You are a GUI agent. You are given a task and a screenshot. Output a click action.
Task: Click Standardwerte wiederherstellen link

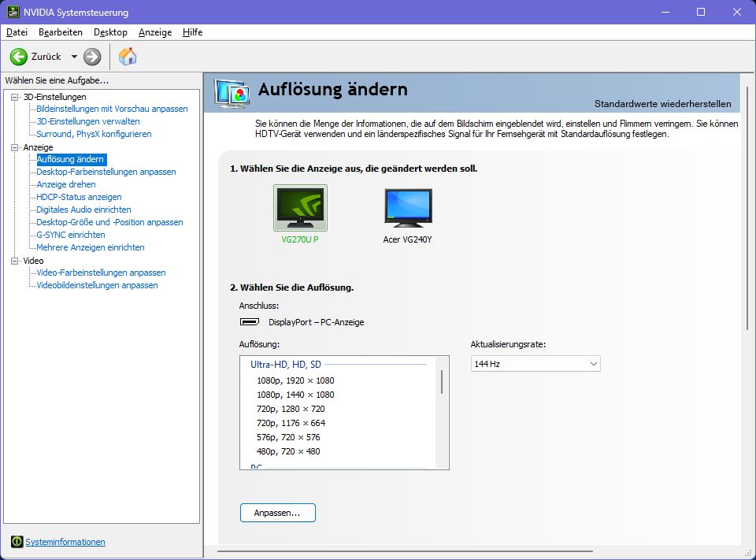[x=662, y=104]
